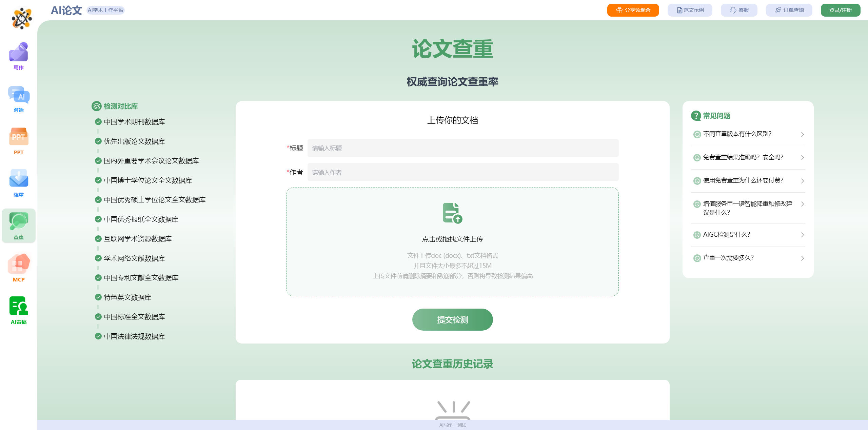Focus the 标题 title input field
The height and width of the screenshot is (430, 868).
[463, 148]
